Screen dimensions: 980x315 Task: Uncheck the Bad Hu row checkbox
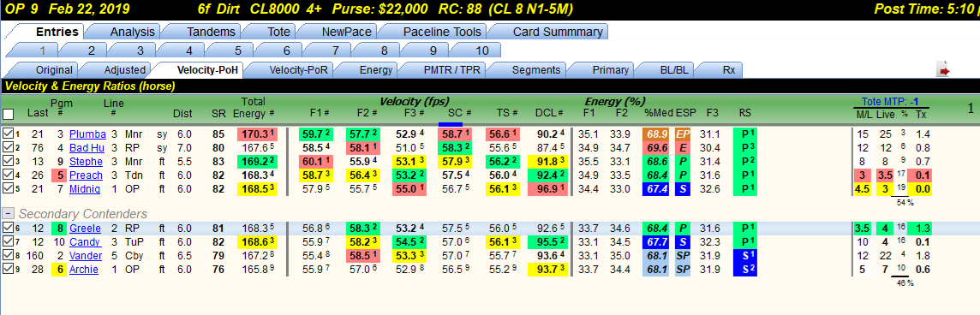pyautogui.click(x=8, y=147)
